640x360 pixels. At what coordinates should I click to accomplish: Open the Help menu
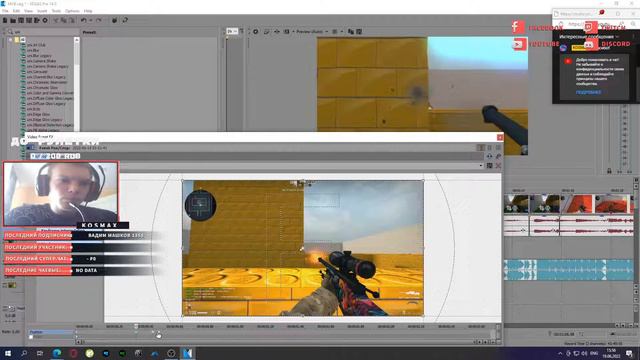click(x=88, y=11)
